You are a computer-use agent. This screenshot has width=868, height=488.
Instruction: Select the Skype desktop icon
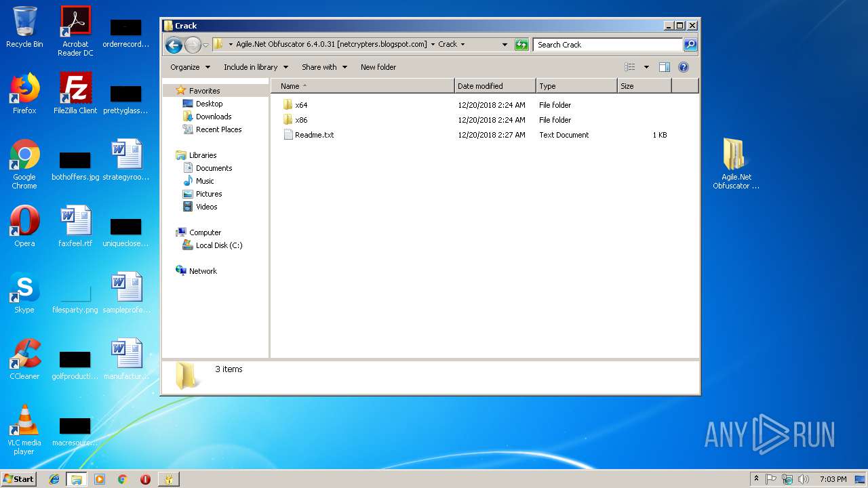24,293
